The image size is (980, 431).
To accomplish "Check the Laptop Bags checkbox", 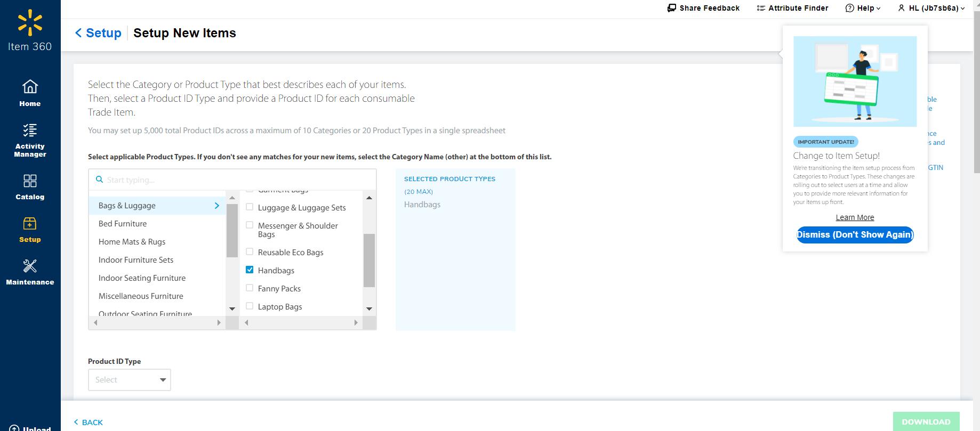I will [250, 306].
